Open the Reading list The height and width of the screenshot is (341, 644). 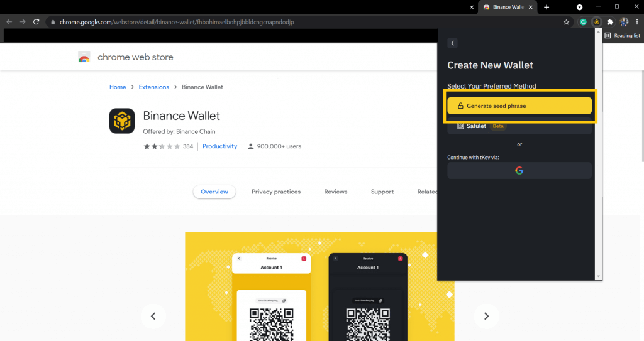point(622,36)
